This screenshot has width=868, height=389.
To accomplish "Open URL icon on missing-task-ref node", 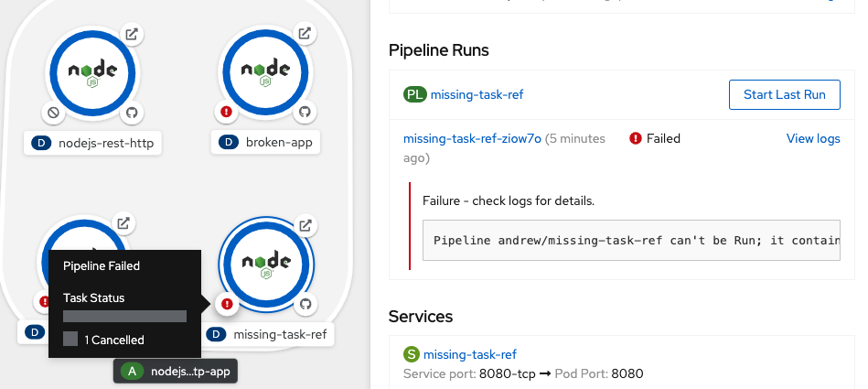I will (x=307, y=225).
